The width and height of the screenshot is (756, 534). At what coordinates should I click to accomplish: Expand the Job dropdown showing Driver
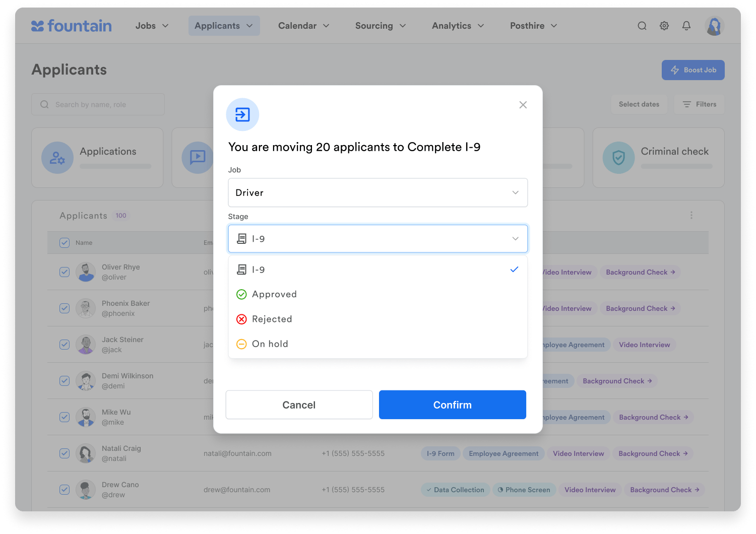click(x=377, y=192)
